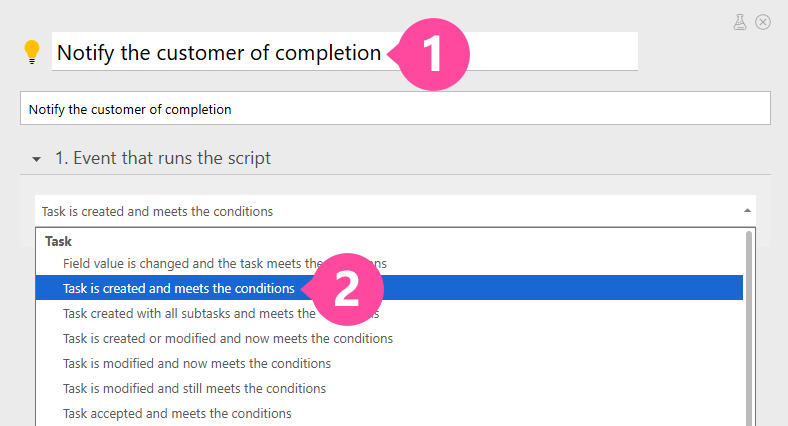Select "Task is modified and now meets" option
Image resolution: width=788 pixels, height=426 pixels.
click(x=196, y=363)
